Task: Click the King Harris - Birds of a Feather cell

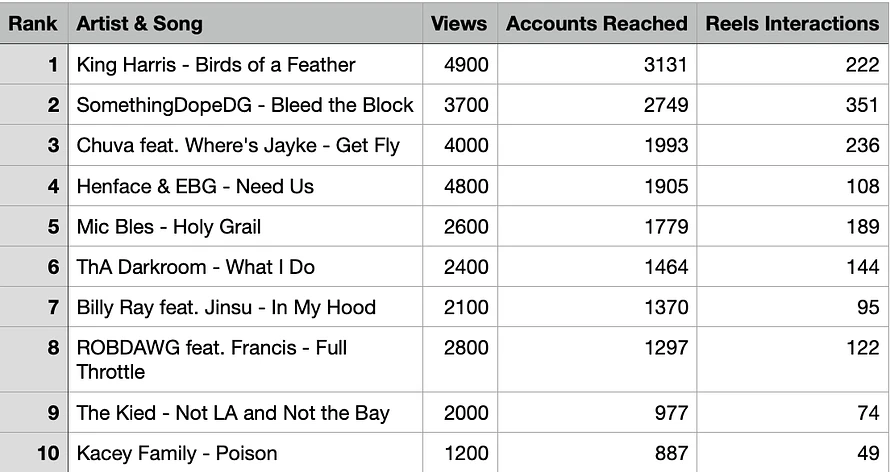Action: coord(245,64)
